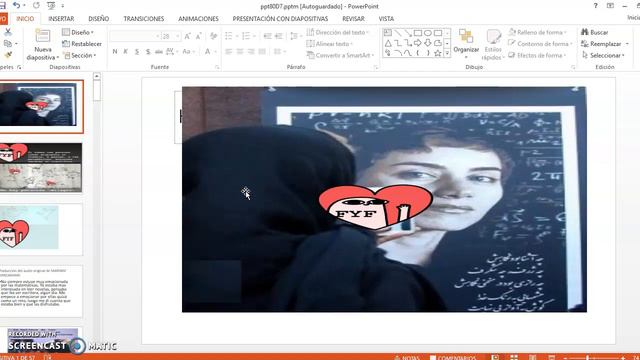
Task: Click the Restablecer button
Action: [x=82, y=44]
